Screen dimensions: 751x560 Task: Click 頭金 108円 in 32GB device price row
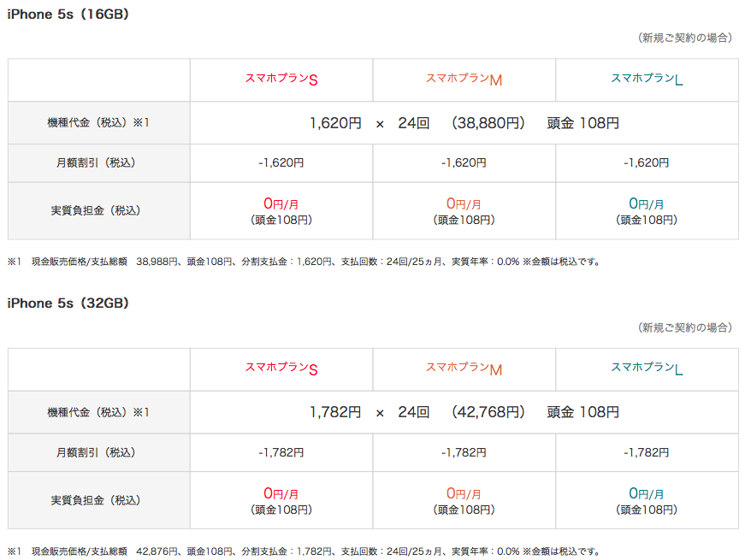[582, 413]
